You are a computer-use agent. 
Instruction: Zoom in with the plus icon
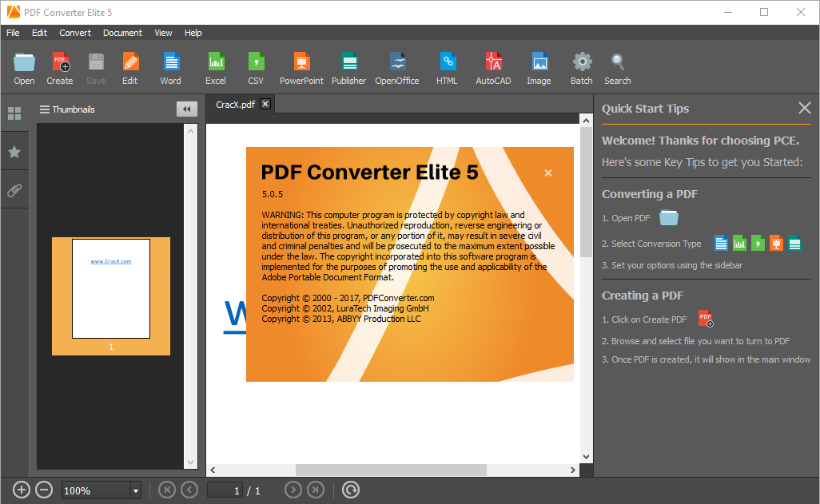click(x=22, y=490)
